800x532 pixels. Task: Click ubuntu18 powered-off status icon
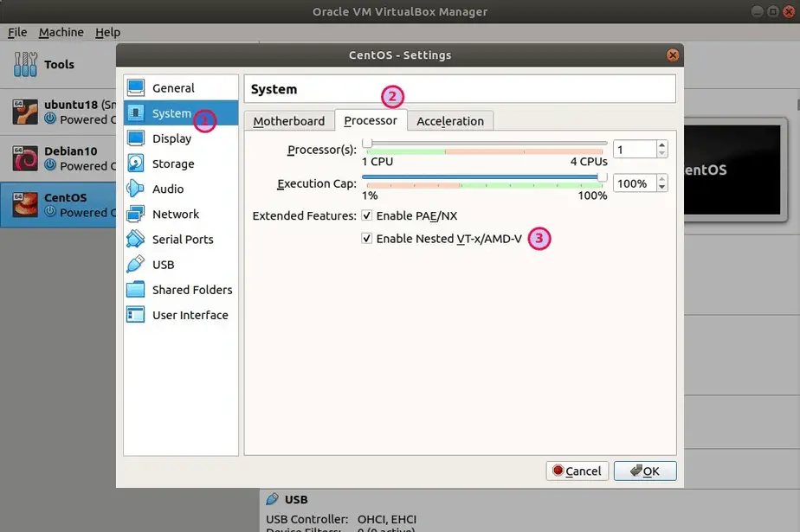pyautogui.click(x=50, y=119)
